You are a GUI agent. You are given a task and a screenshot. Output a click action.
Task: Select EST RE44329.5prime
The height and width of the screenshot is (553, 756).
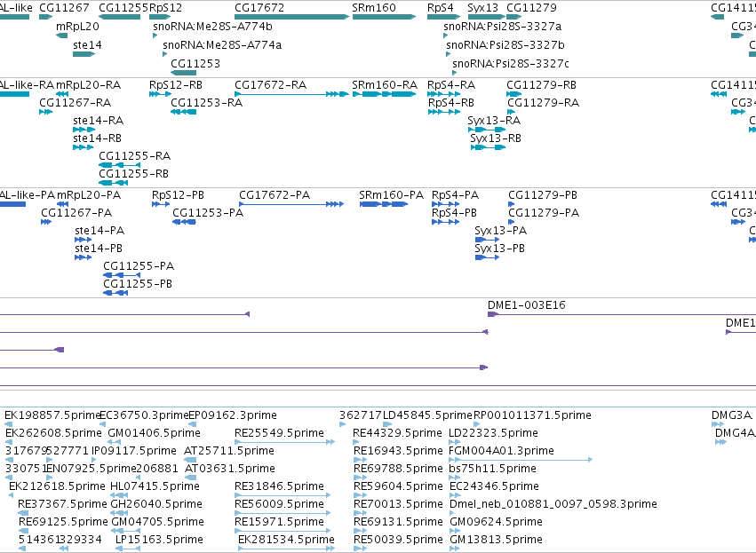(x=397, y=433)
